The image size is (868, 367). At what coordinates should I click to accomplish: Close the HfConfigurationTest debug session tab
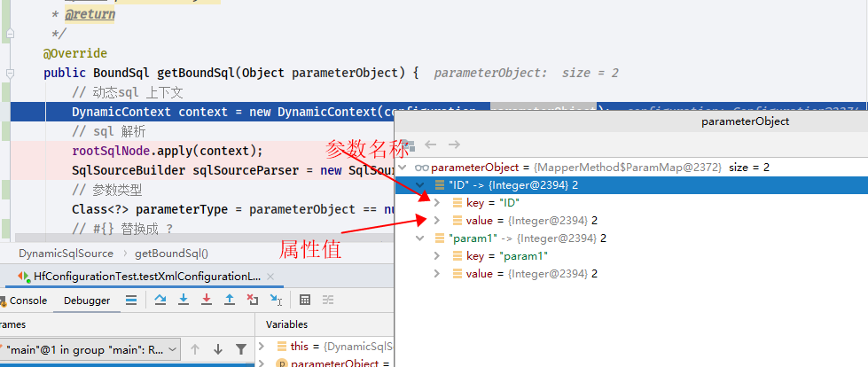(270, 277)
